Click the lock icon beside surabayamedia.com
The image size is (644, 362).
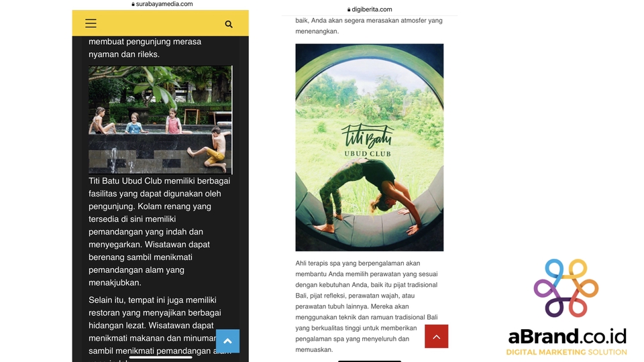tap(133, 4)
